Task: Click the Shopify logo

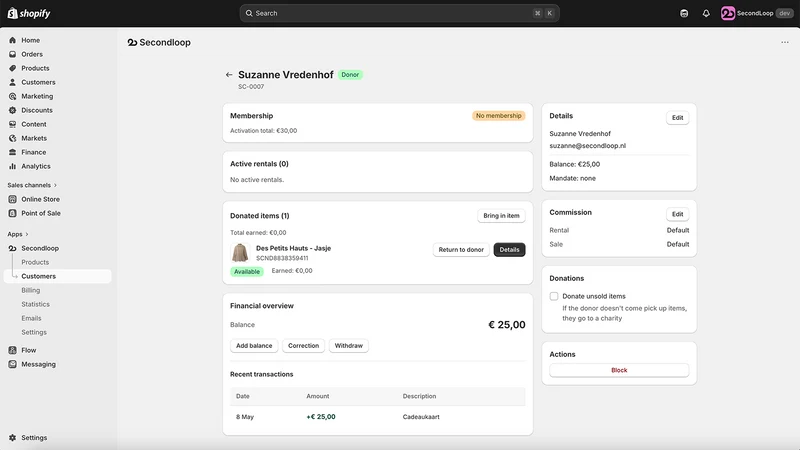Action: [x=29, y=13]
